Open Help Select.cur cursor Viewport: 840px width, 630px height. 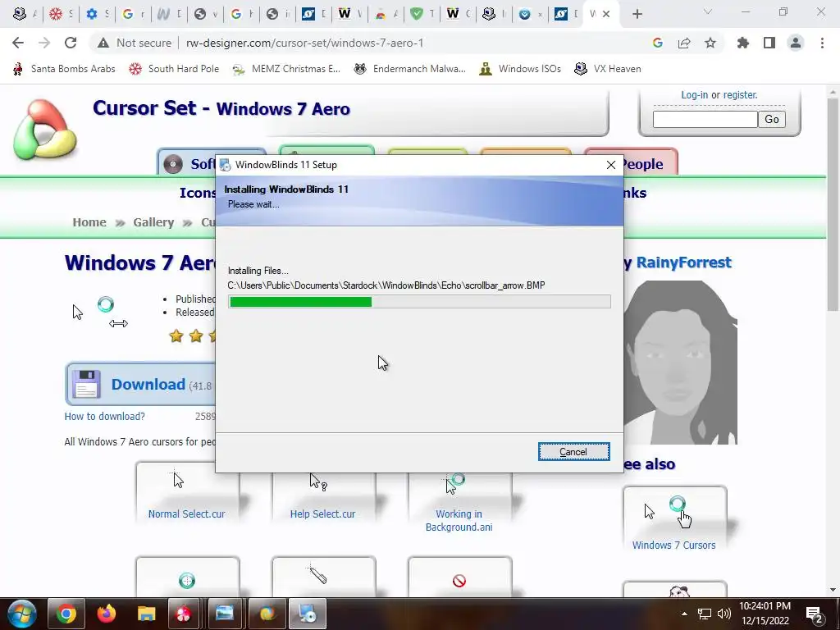point(322,493)
